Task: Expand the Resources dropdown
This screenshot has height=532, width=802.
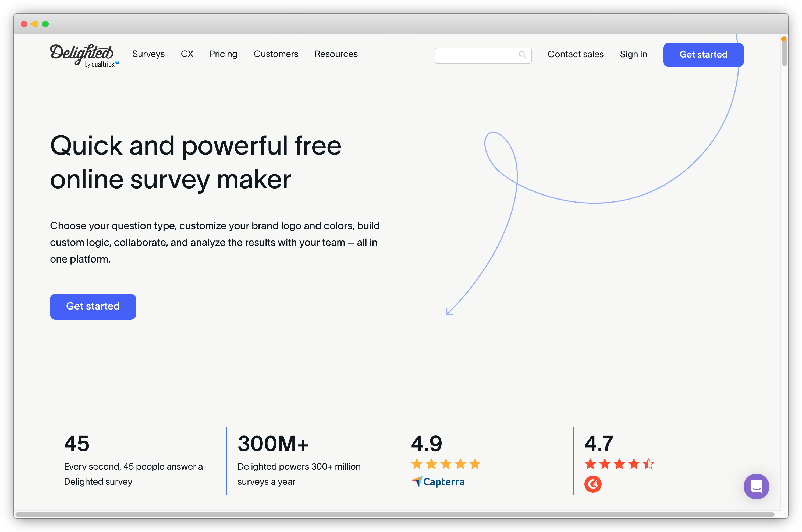Action: (x=335, y=54)
